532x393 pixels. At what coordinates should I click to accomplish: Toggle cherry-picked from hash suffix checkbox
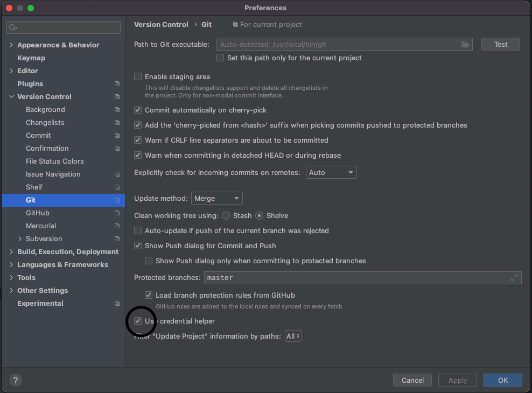pyautogui.click(x=138, y=125)
